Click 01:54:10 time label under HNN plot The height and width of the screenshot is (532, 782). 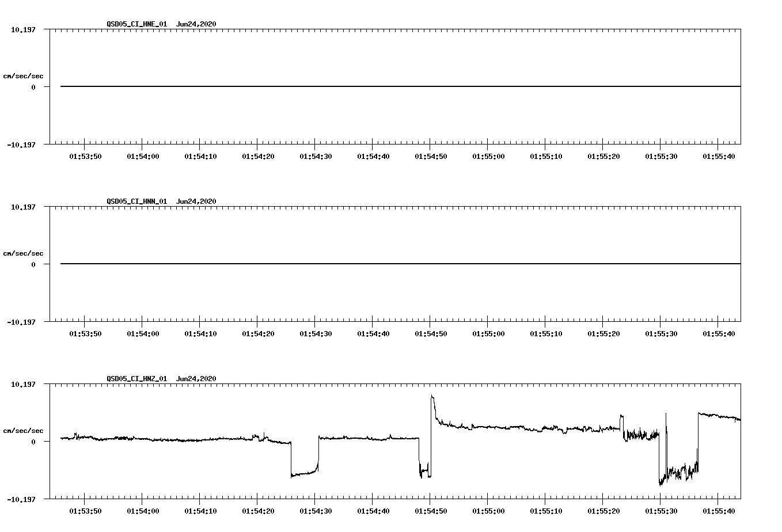point(200,333)
